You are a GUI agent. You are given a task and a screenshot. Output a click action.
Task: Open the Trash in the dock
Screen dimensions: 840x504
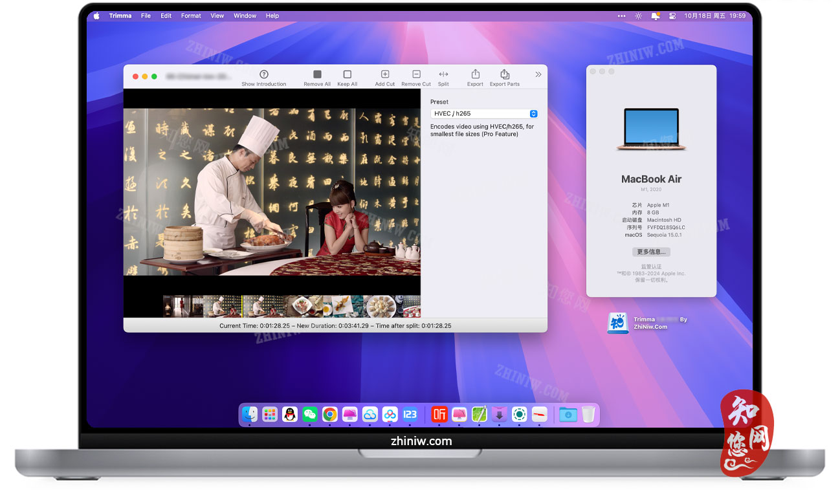point(588,414)
